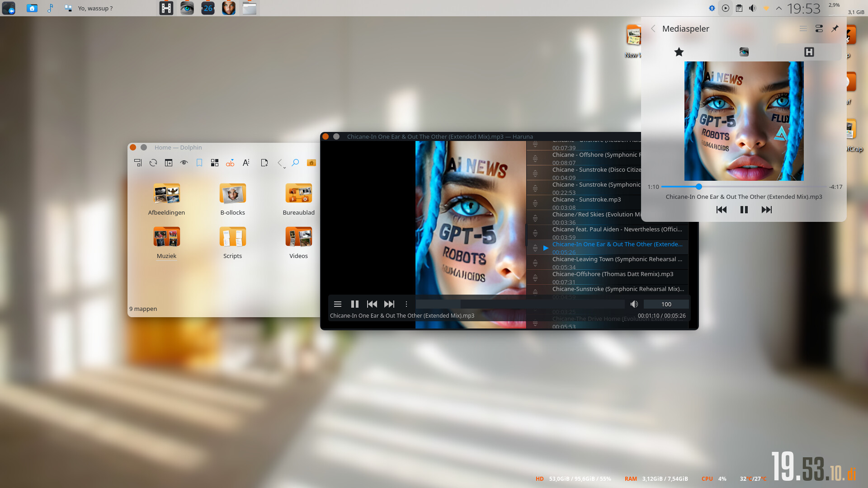Expand hidden system tray icons arrow
Image resolution: width=868 pixels, height=488 pixels.
[x=779, y=8]
